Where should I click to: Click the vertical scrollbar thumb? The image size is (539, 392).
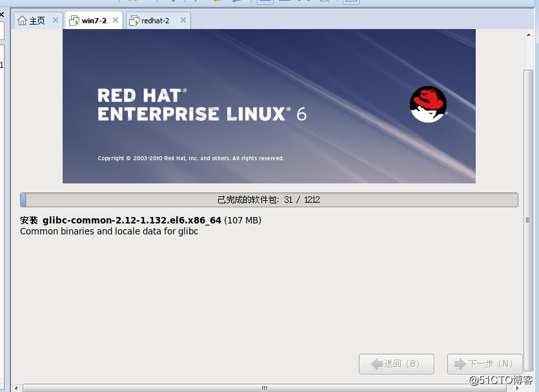[528, 220]
